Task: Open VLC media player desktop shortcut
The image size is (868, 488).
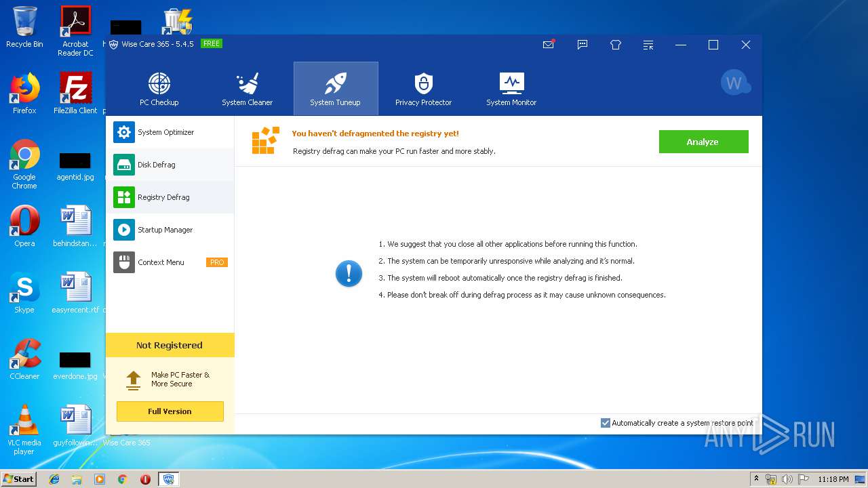Action: (24, 429)
